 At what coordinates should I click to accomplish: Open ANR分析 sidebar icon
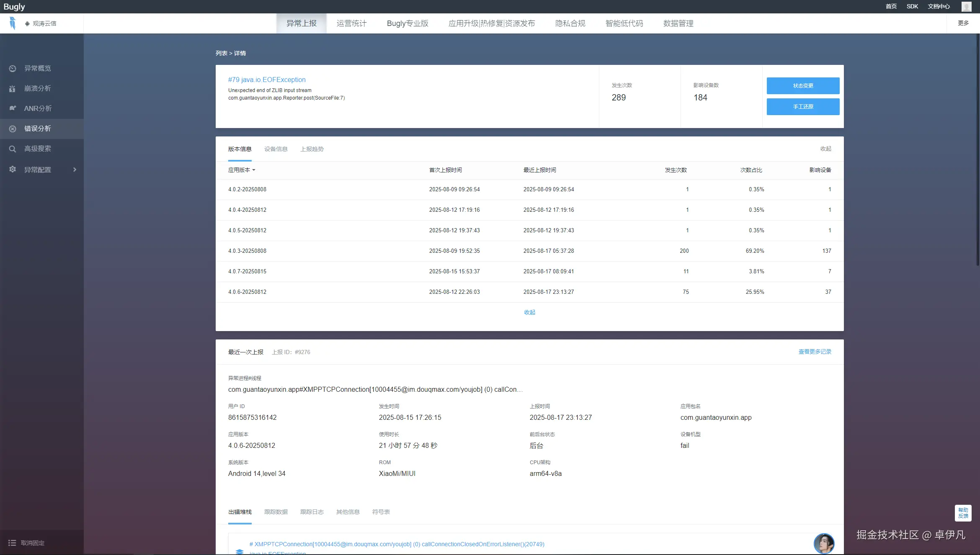coord(13,108)
